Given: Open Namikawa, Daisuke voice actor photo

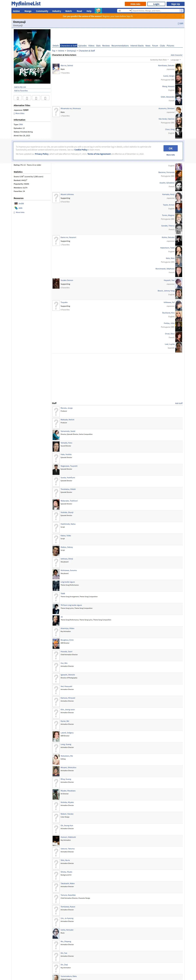Looking at the screenshot, I should (x=179, y=69).
